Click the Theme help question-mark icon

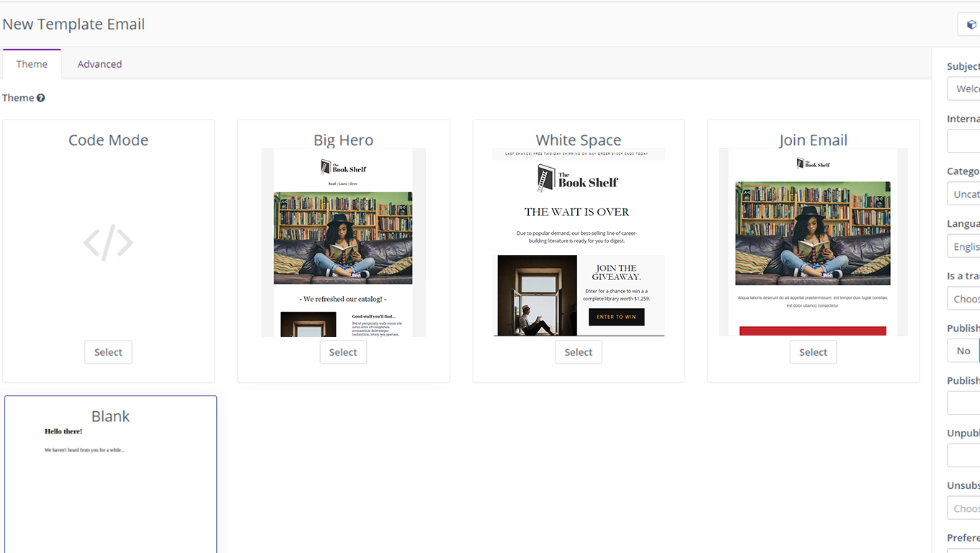pyautogui.click(x=41, y=98)
